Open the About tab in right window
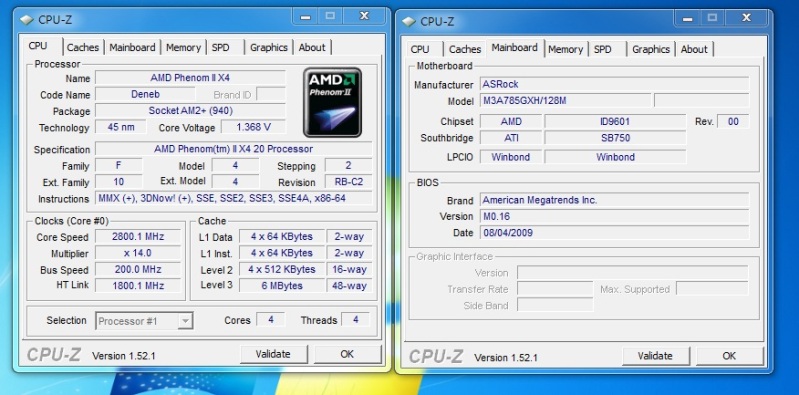Image resolution: width=799 pixels, height=395 pixels. click(x=694, y=49)
